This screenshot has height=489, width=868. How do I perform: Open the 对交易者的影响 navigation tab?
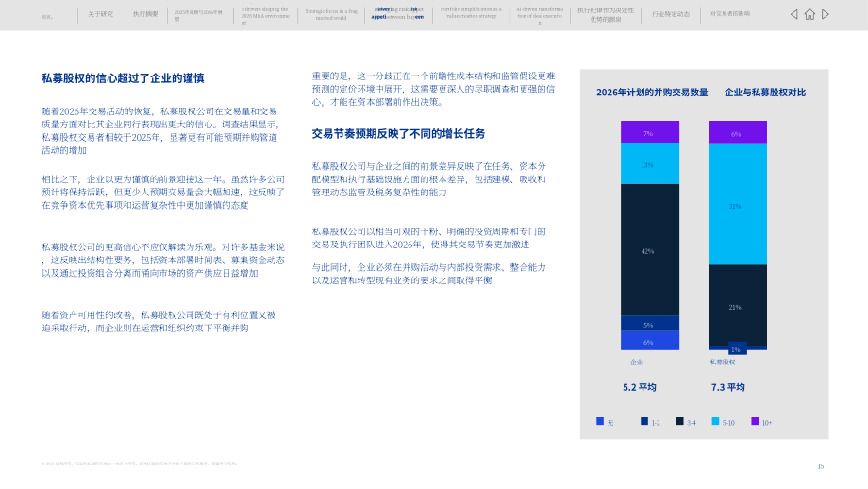[x=729, y=14]
